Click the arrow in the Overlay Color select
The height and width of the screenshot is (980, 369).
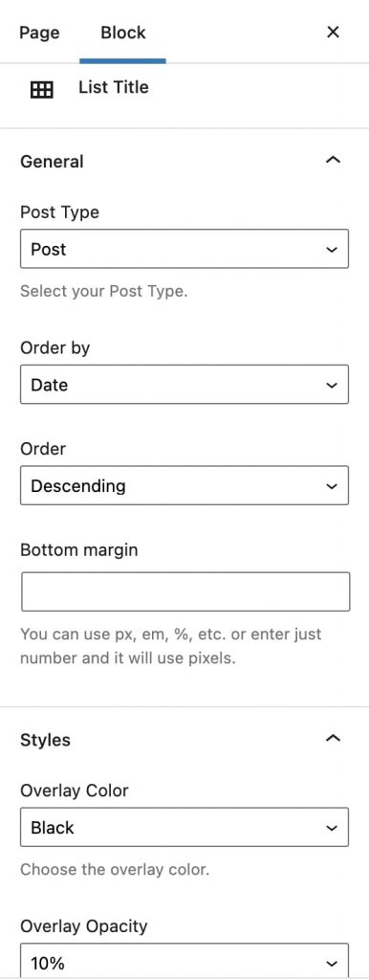[x=332, y=828]
